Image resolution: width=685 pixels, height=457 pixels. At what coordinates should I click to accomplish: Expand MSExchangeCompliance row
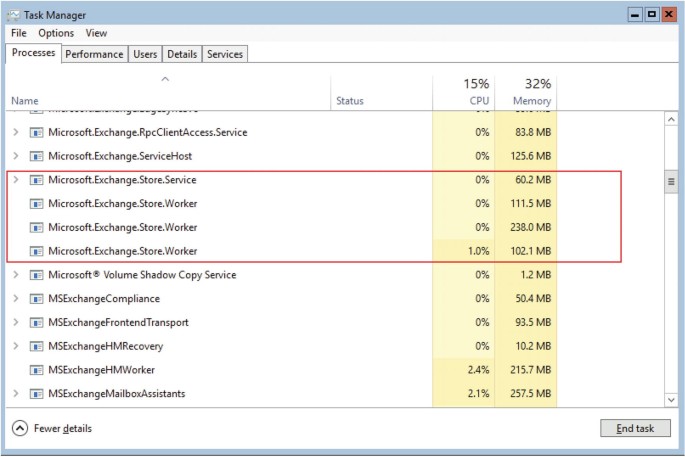16,298
